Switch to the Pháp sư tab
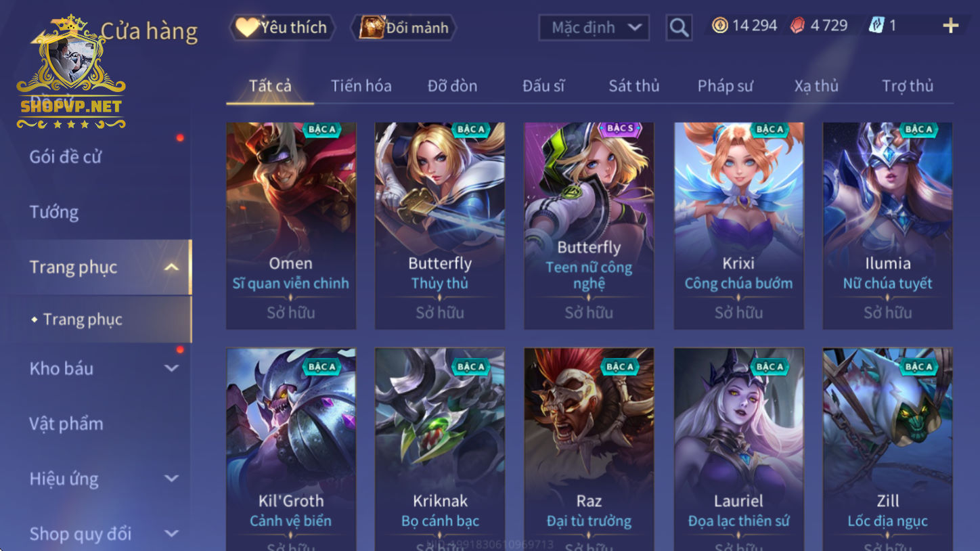Viewport: 980px width, 551px height. (x=725, y=86)
